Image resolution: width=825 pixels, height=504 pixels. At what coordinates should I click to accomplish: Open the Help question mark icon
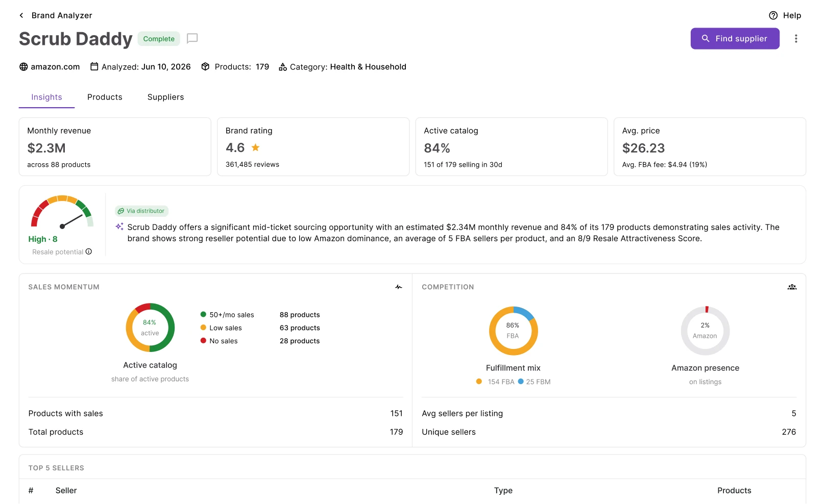point(773,15)
